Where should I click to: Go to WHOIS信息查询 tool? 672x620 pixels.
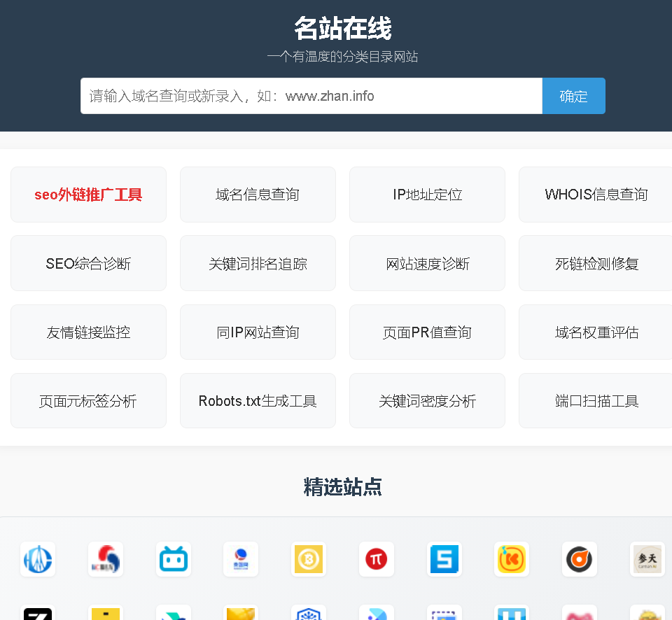coord(596,195)
